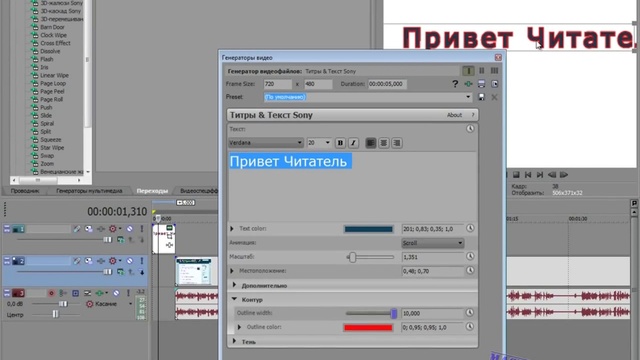Delete the preset with X icon
640x360 pixels.
494,97
